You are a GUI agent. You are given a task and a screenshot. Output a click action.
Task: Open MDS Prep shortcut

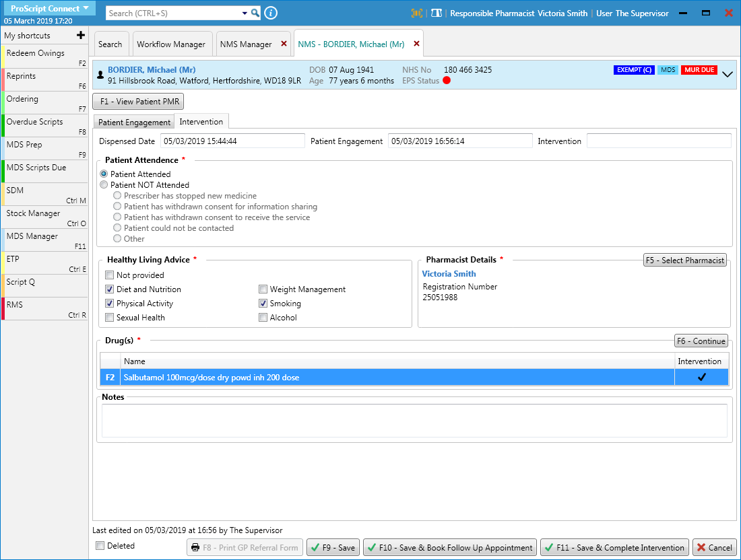pos(45,148)
